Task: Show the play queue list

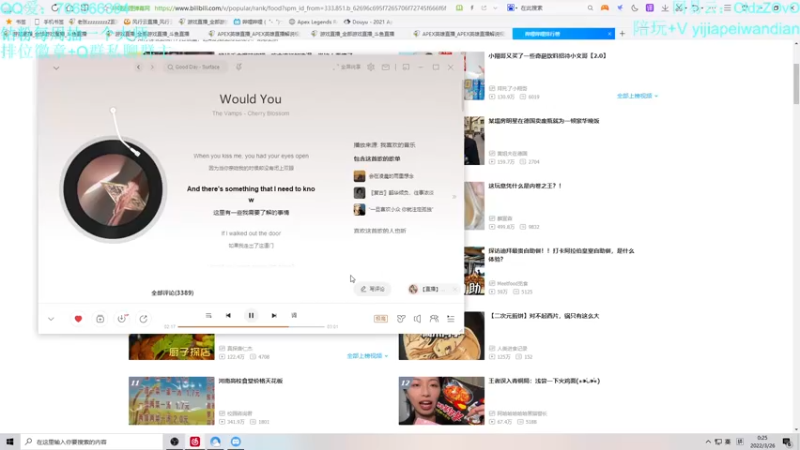Action: 451,318
